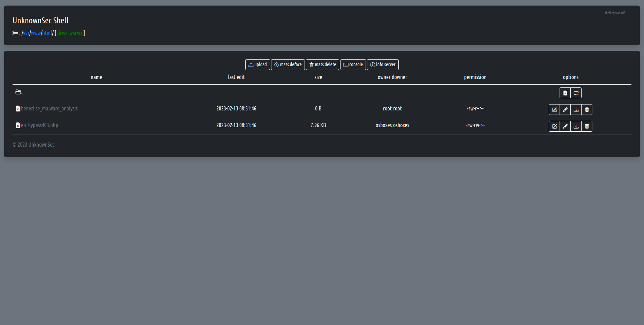This screenshot has height=325, width=644.
Task: Click the osboxes osboxes owner cell
Action: click(x=392, y=125)
